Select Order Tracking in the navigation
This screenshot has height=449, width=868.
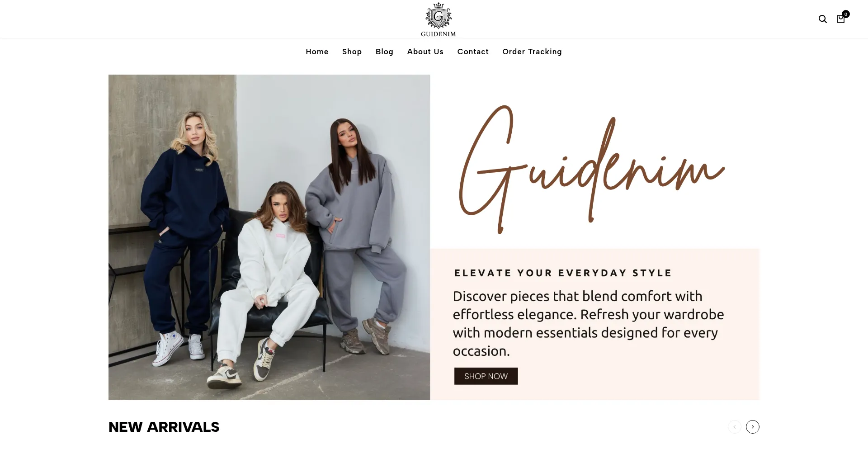[532, 52]
